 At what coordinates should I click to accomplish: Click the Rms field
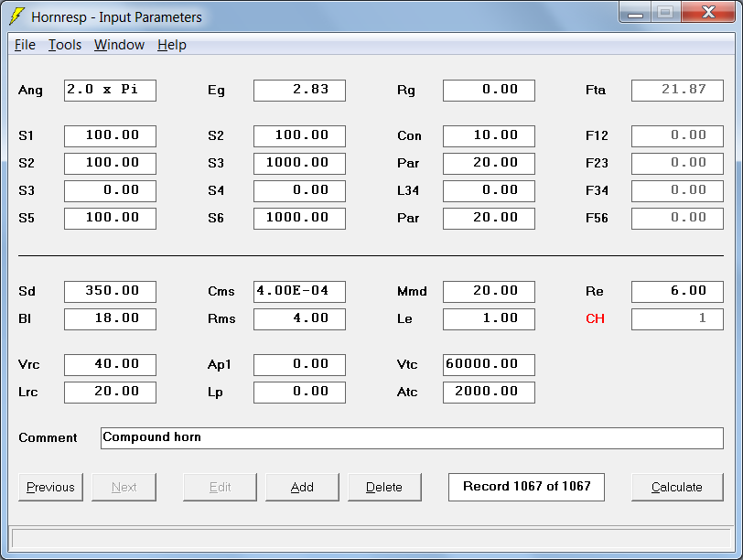(x=299, y=319)
